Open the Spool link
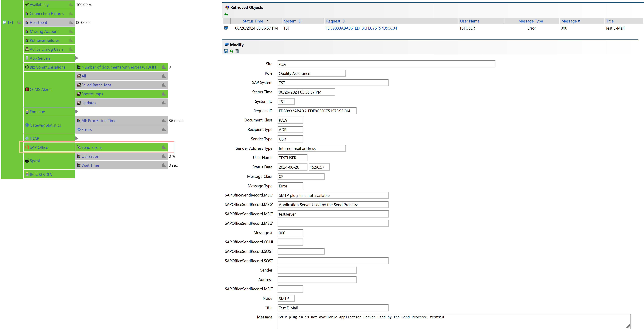 point(35,161)
